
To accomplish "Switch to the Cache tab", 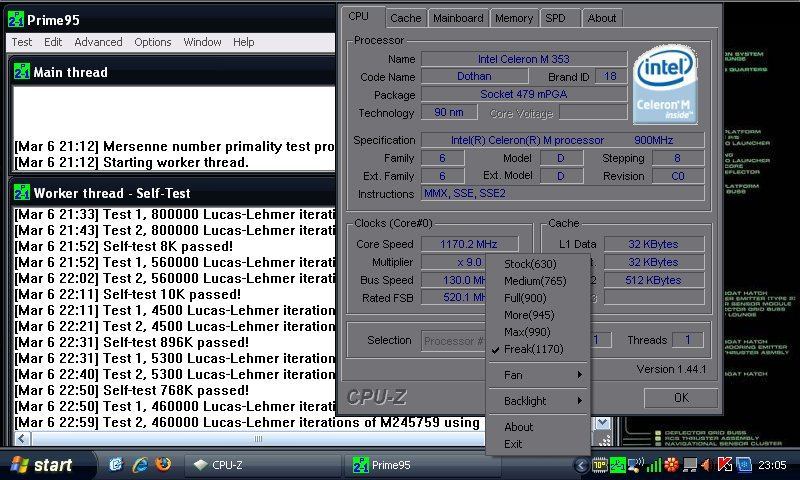I will tap(406, 18).
